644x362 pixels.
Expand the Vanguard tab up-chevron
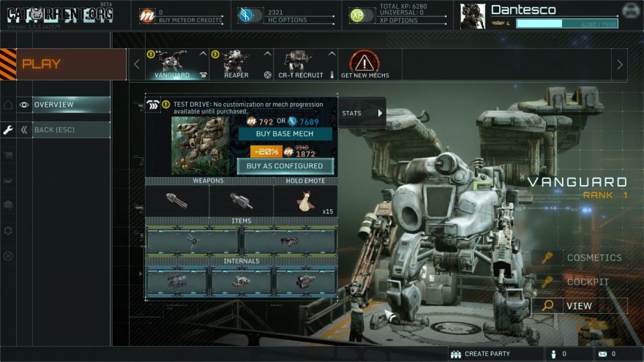click(x=203, y=54)
